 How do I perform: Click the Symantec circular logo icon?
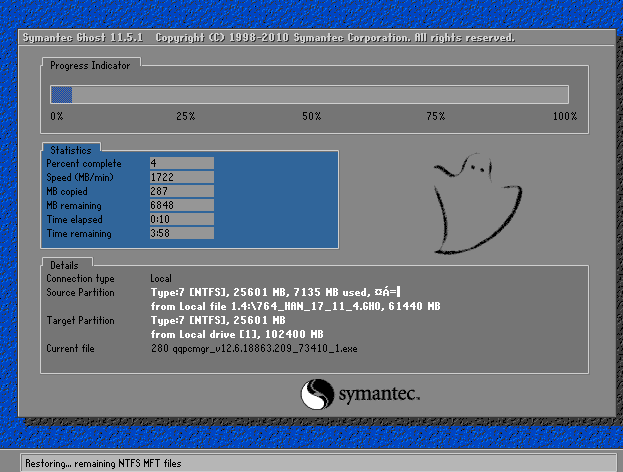point(317,394)
